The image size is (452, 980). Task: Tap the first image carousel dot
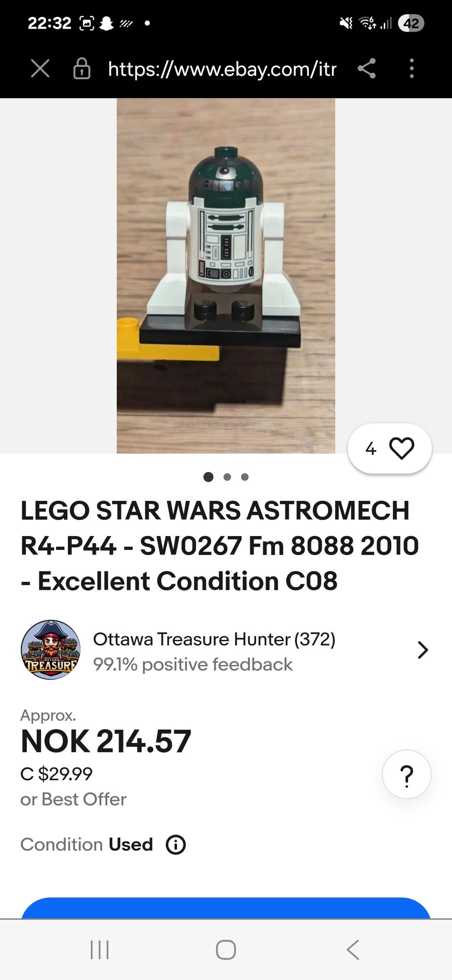tap(209, 477)
